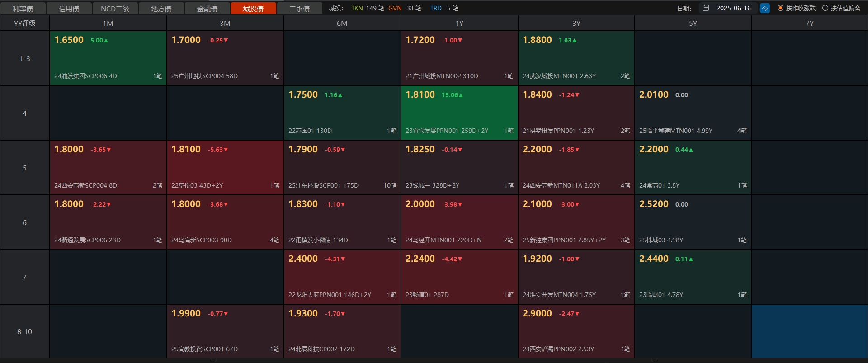This screenshot has width=868, height=363.
Task: Click the 3M column header
Action: click(x=225, y=23)
